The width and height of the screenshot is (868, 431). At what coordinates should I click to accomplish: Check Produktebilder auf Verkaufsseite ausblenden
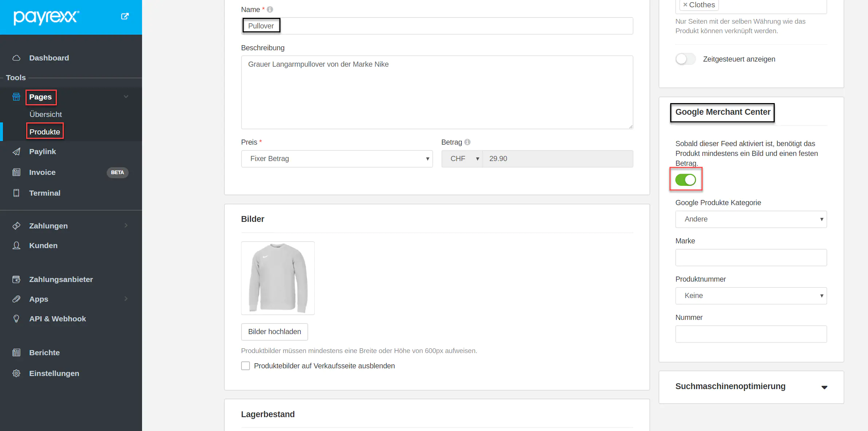click(246, 366)
